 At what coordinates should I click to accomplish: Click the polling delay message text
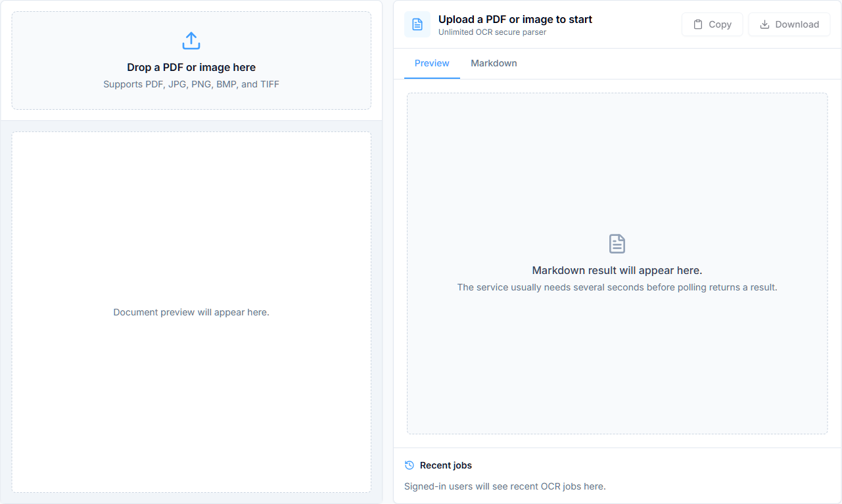tap(617, 287)
